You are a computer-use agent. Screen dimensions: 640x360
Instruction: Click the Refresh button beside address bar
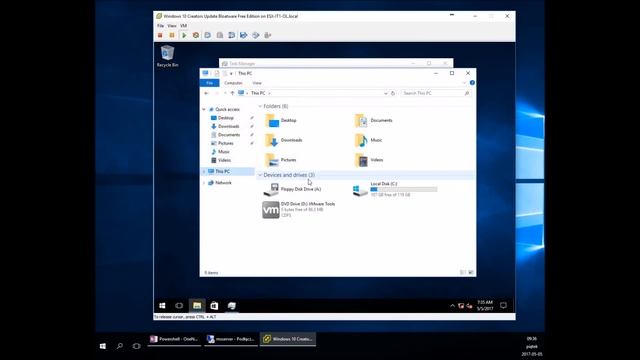(393, 93)
